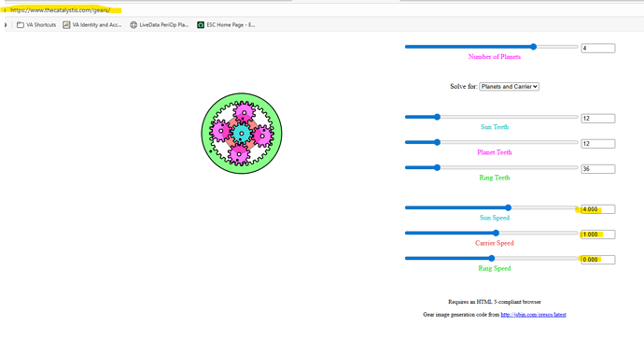Screen dimensions: 644x342
Task: Open the Solve for dropdown
Action: click(x=509, y=86)
